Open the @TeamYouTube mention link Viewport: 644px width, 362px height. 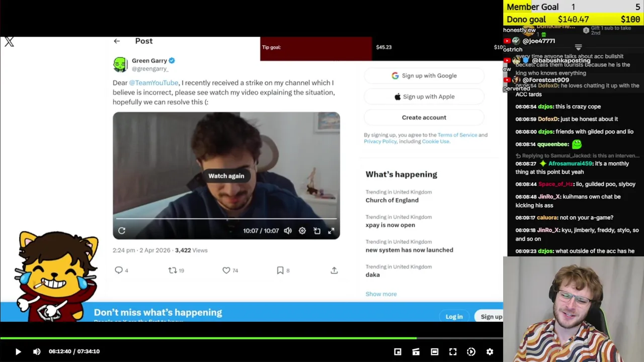click(153, 82)
